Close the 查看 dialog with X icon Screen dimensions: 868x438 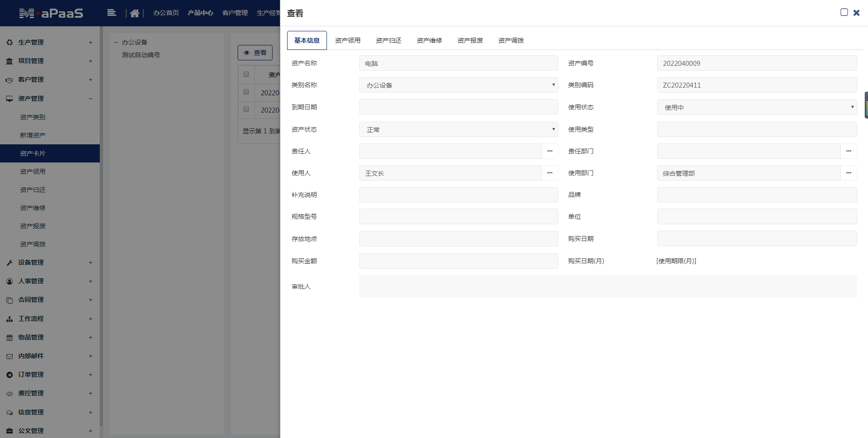[856, 13]
